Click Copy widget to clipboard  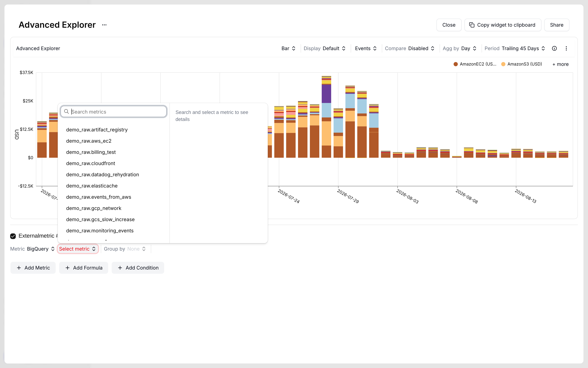[x=503, y=25]
